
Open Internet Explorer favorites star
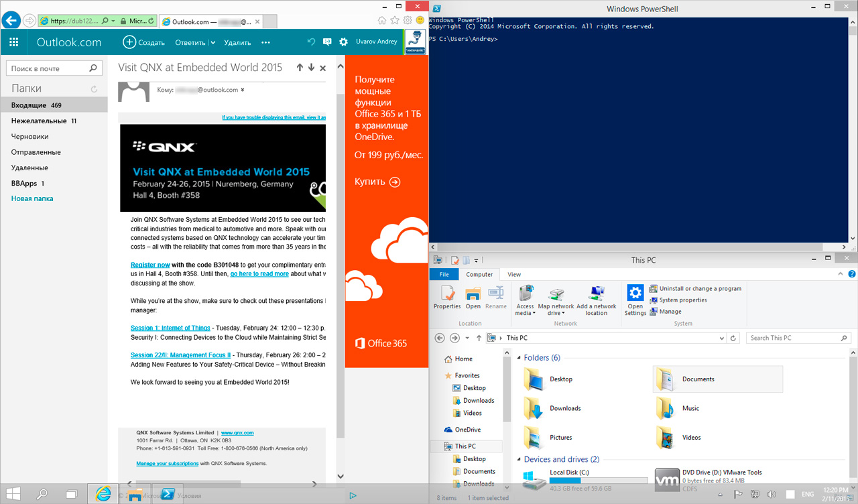[x=395, y=21]
